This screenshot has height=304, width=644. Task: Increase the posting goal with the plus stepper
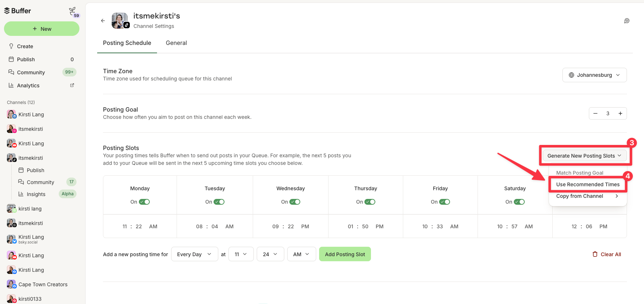(x=620, y=113)
